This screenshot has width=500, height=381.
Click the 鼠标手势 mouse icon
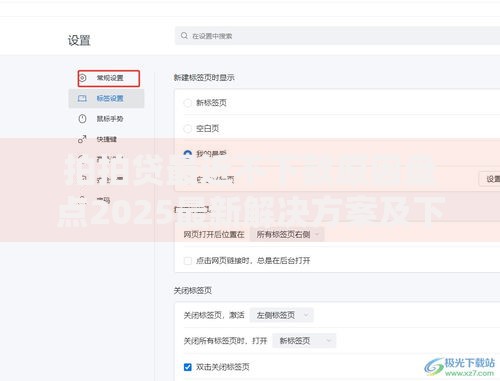(82, 119)
